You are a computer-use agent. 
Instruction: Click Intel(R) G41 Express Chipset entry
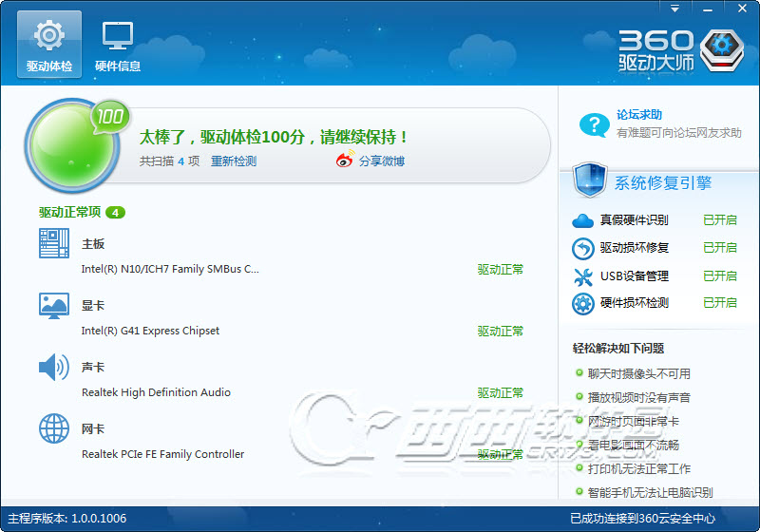point(150,331)
